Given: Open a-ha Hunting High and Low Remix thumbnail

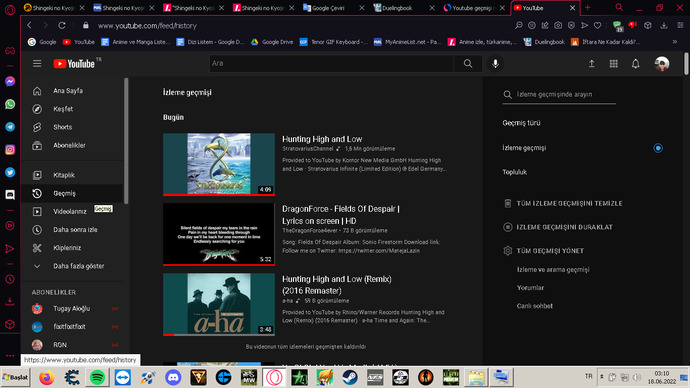Looking at the screenshot, I should coord(219,304).
